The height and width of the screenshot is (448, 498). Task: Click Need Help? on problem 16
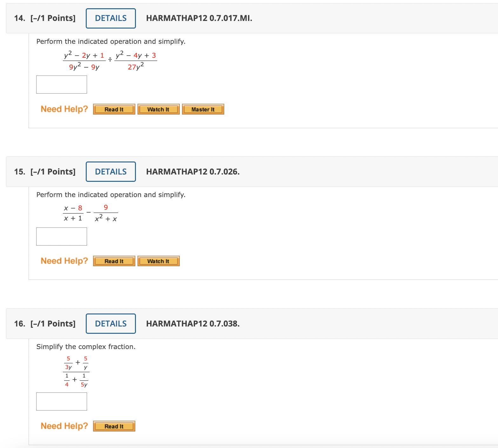[x=64, y=426]
